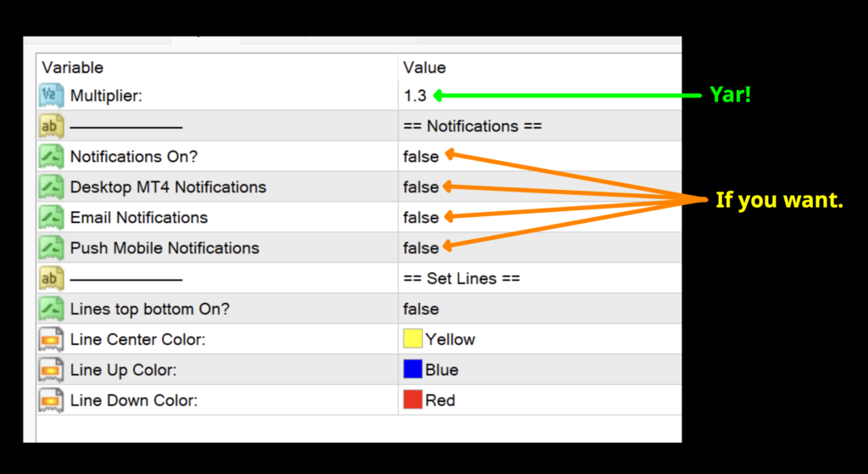Click the boolean icon for Notifications On?
This screenshot has width=868, height=474.
[x=52, y=157]
